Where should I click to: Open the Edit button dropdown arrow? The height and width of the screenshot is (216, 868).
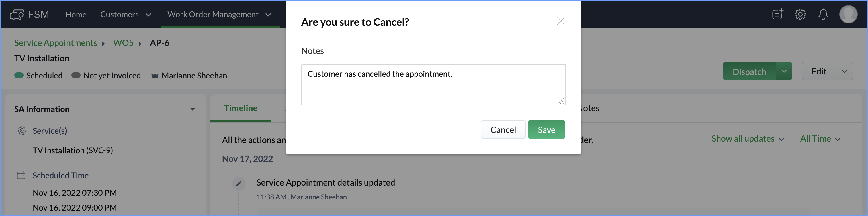point(844,71)
